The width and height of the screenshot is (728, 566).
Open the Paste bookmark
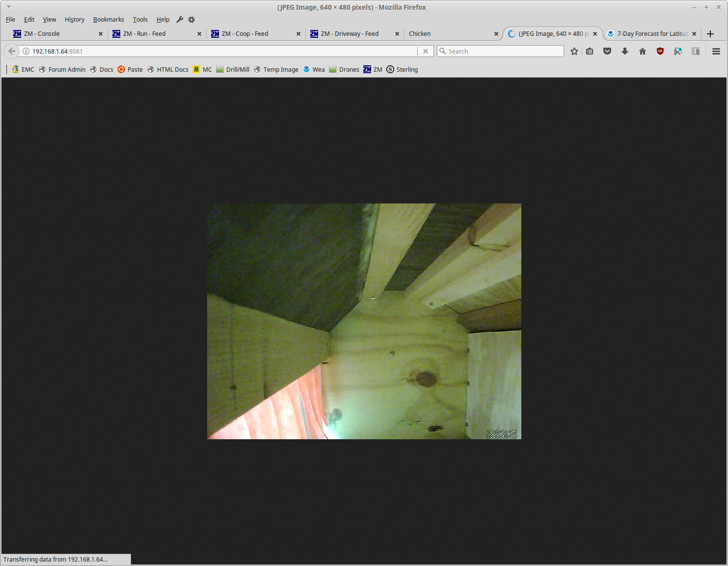click(x=130, y=69)
